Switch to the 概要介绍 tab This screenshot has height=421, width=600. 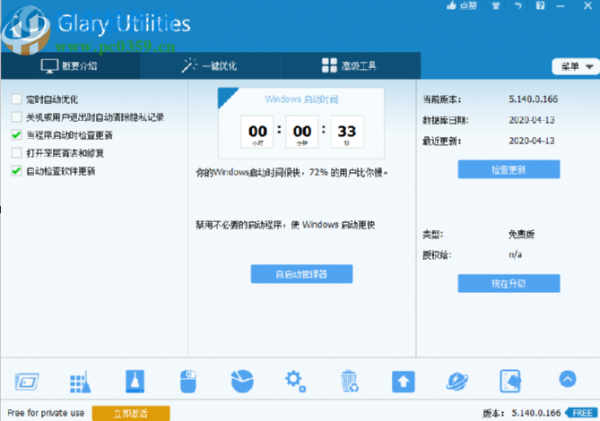coord(70,65)
